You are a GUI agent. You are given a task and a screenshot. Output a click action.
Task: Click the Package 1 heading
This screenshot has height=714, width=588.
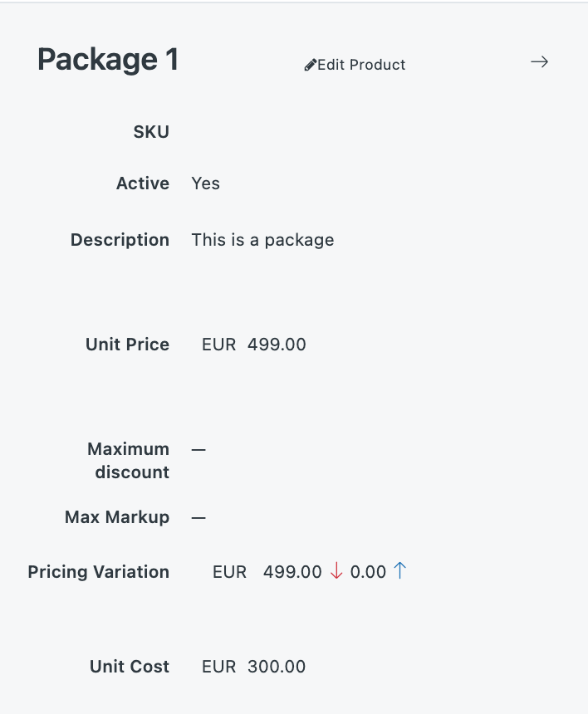pyautogui.click(x=108, y=60)
